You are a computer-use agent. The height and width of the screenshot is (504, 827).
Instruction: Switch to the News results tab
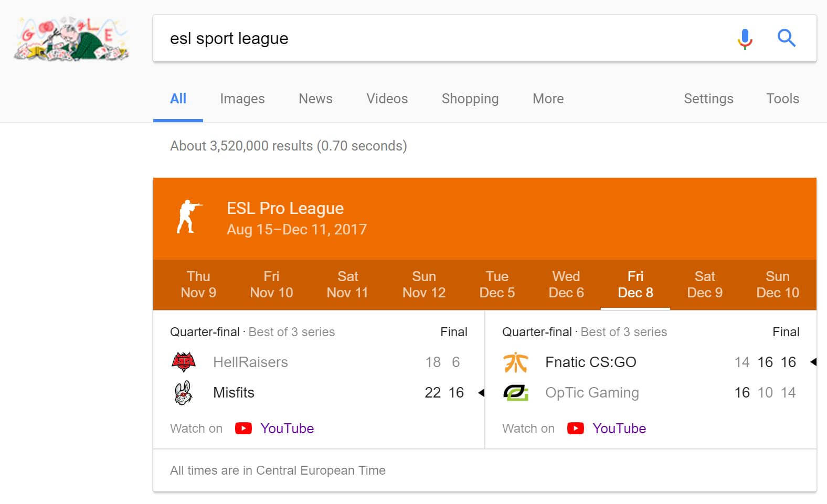pyautogui.click(x=315, y=99)
